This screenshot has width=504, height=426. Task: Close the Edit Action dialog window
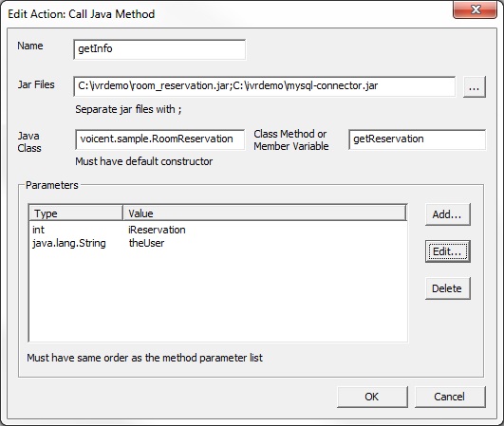[x=476, y=9]
